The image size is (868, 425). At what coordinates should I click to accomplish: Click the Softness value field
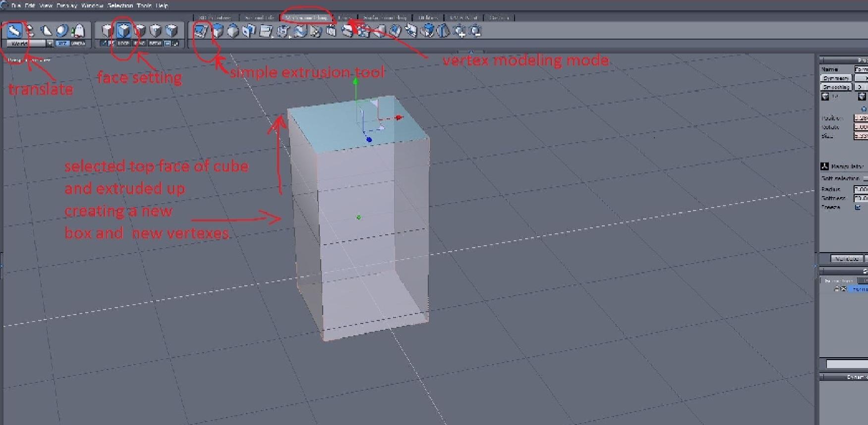point(861,198)
